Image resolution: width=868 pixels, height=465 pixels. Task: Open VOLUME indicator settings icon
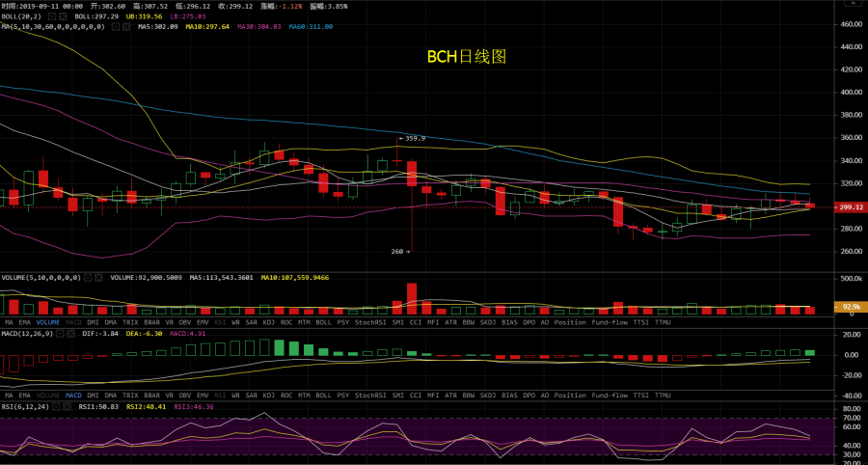click(x=86, y=278)
